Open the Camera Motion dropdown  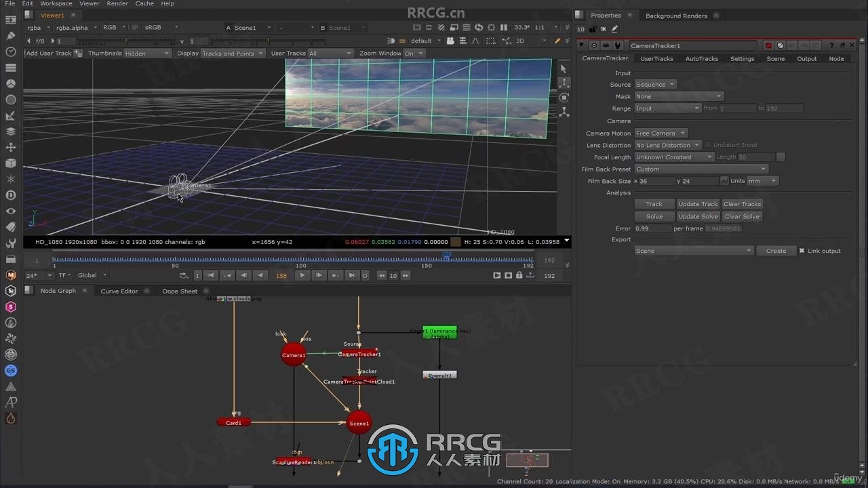[660, 134]
